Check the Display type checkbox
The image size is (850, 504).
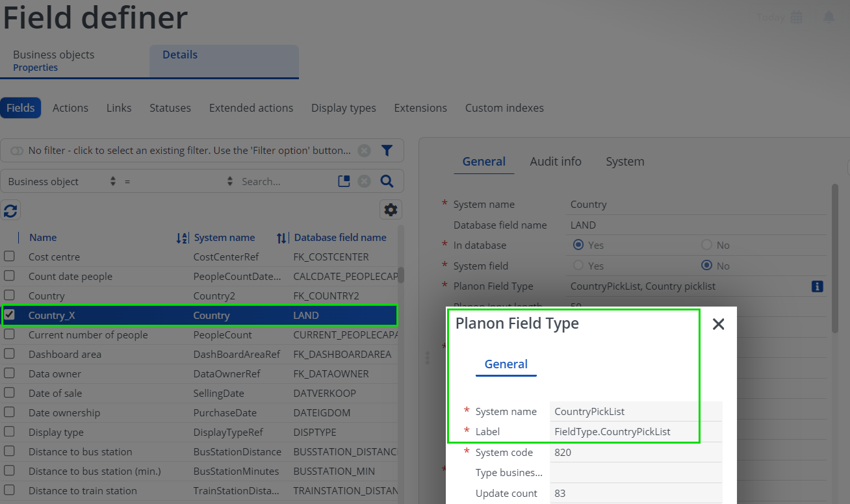click(x=9, y=432)
